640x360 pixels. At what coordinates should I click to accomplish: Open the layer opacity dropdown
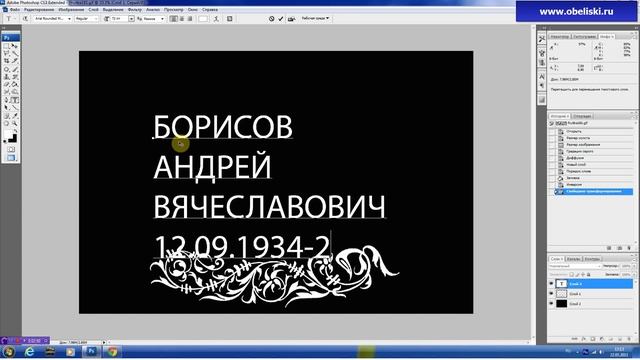coord(634,266)
